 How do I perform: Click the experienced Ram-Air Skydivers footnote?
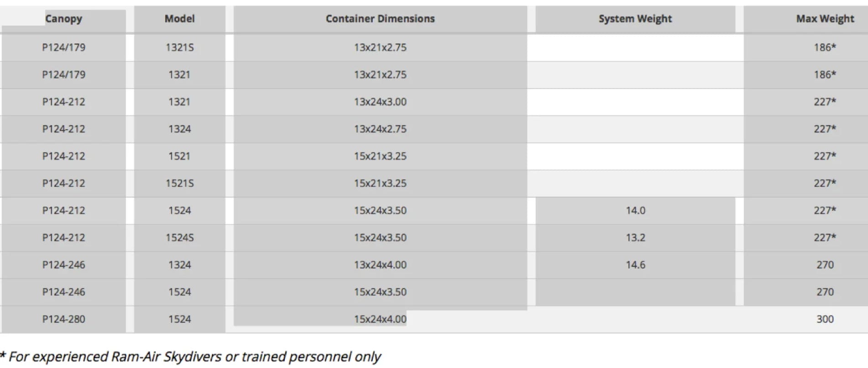point(191,357)
